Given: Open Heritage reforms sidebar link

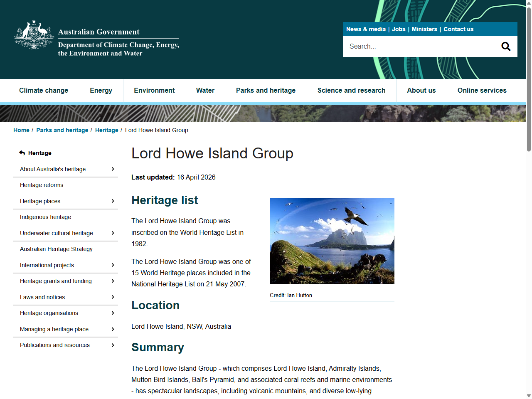Looking at the screenshot, I should (42, 185).
